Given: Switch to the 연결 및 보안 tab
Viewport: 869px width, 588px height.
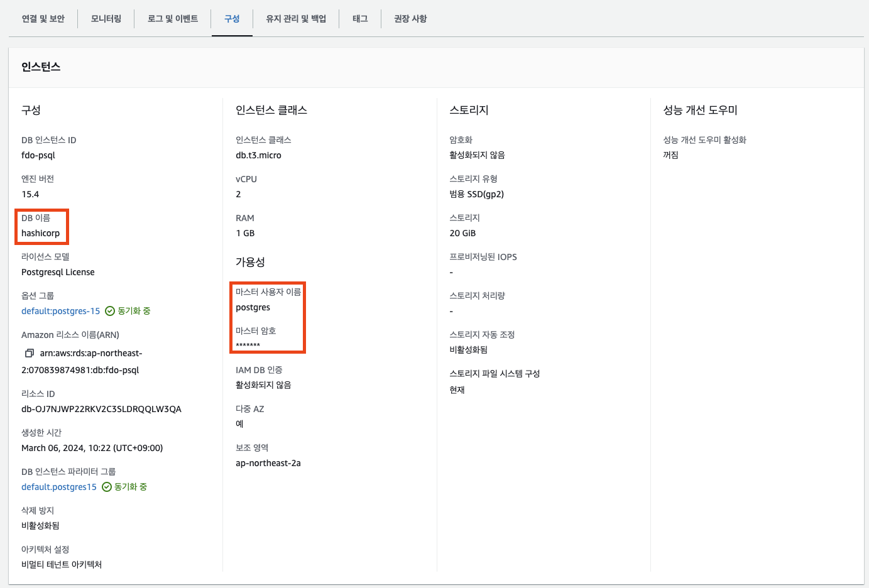Looking at the screenshot, I should coord(41,18).
